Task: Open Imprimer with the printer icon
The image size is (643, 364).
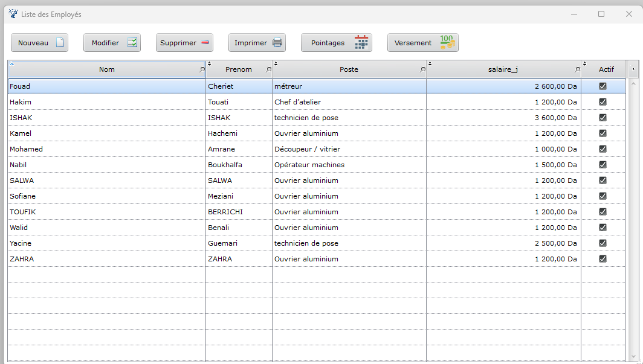Action: click(x=257, y=43)
